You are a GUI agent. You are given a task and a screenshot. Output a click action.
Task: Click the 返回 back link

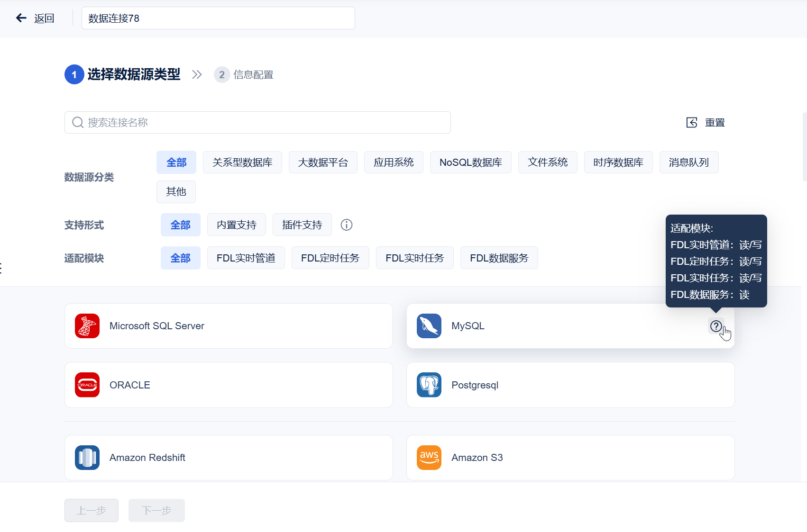click(x=44, y=18)
